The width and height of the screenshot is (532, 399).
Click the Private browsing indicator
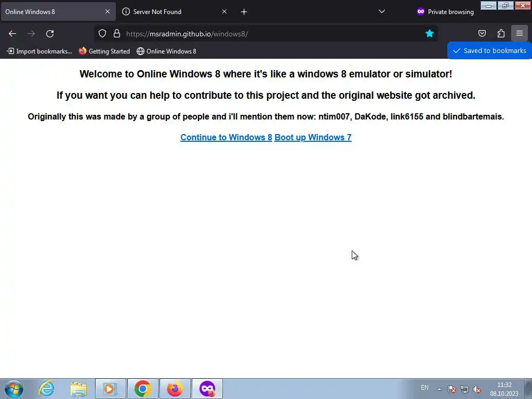click(x=445, y=12)
